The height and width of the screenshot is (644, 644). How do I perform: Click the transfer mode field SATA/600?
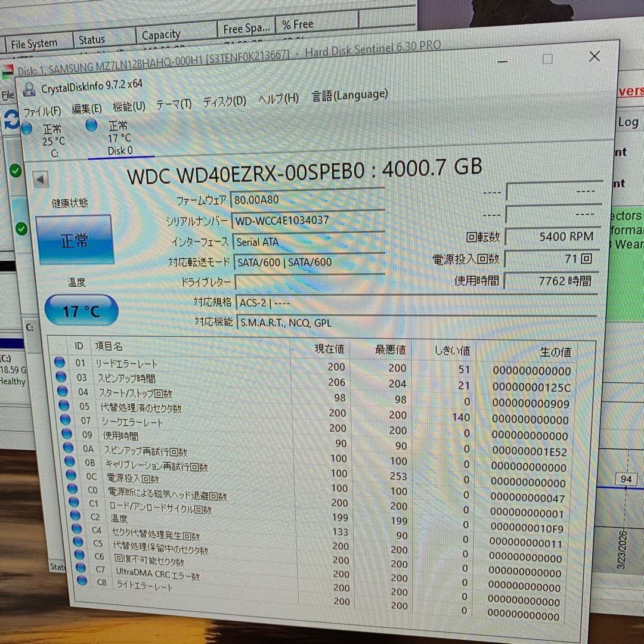[x=309, y=262]
